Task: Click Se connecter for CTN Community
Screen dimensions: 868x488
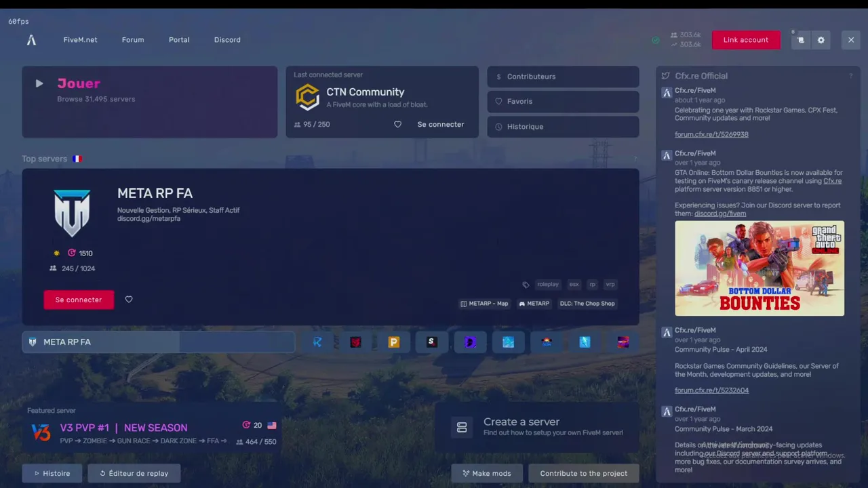Action: (441, 125)
